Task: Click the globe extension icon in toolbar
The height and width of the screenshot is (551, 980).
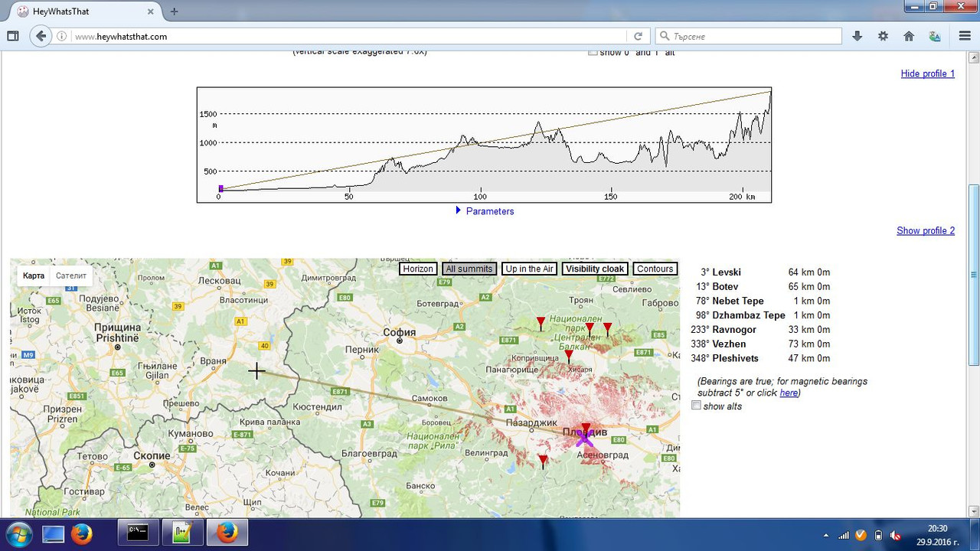Action: (x=935, y=36)
